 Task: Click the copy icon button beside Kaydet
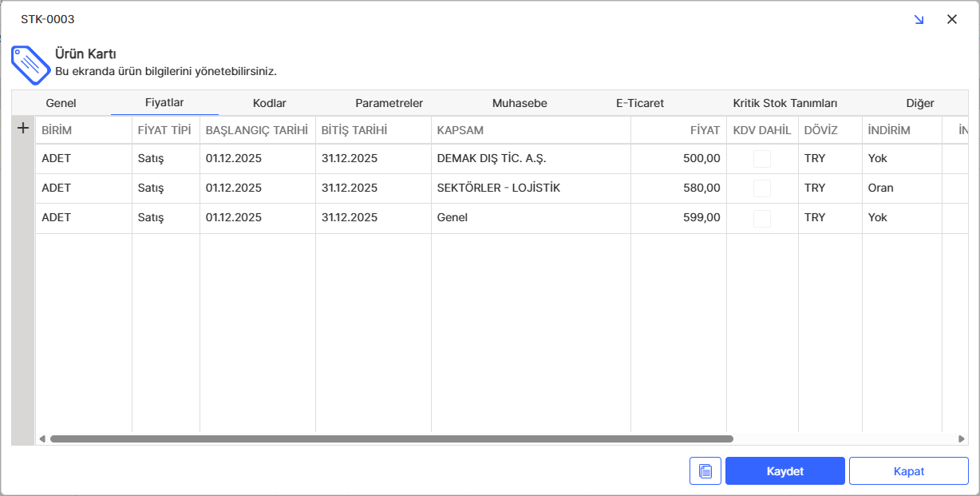(705, 471)
